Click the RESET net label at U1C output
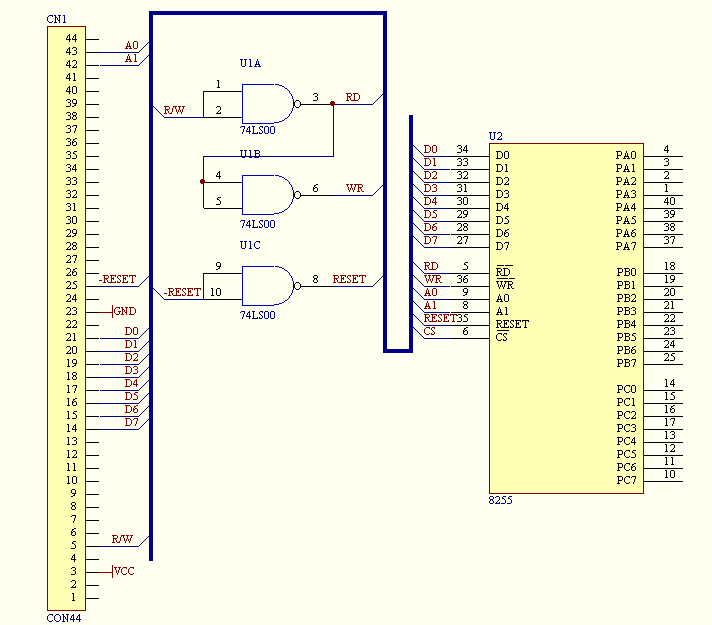 pyautogui.click(x=349, y=279)
